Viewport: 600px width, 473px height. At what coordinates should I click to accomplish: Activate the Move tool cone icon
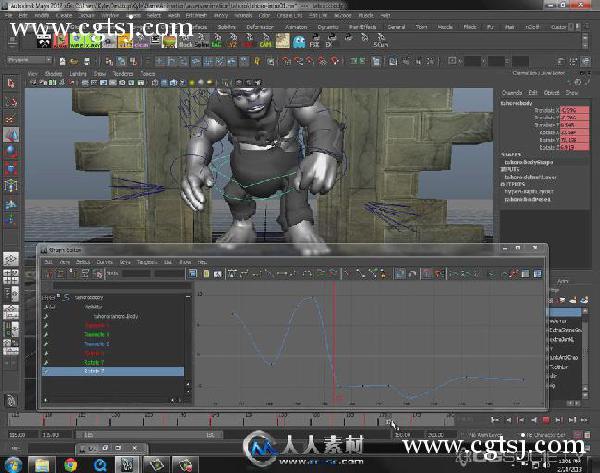point(11,135)
